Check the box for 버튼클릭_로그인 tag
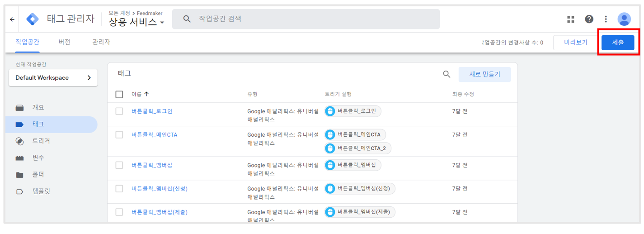The image size is (644, 234). tap(119, 111)
